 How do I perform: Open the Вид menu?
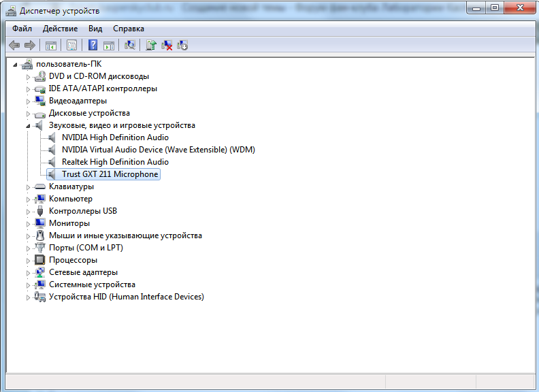pos(95,29)
